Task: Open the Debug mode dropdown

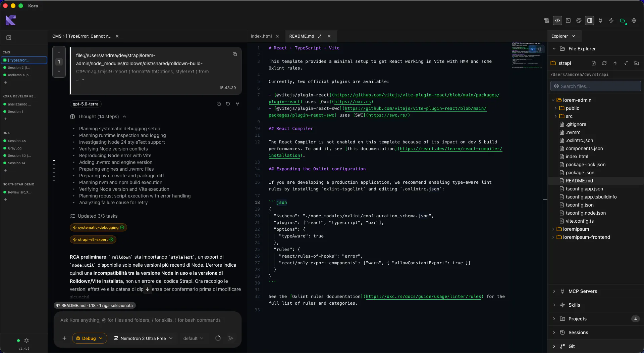Action: click(x=90, y=338)
